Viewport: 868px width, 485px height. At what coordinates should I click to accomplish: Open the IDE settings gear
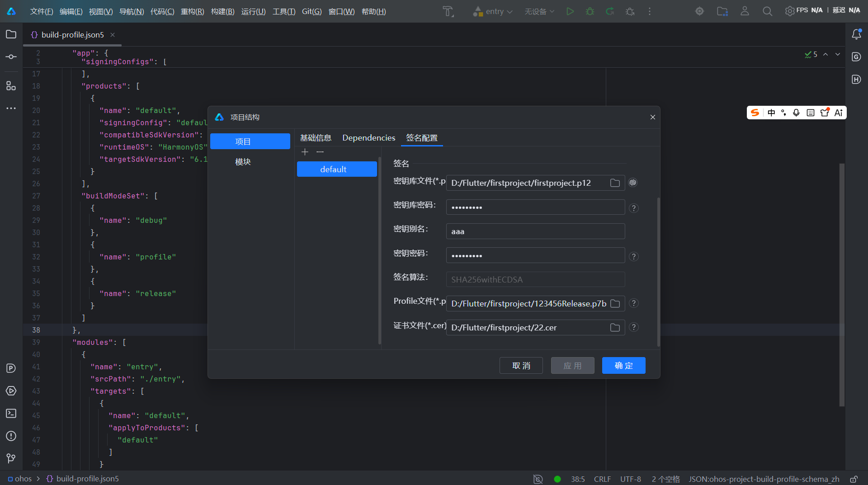(x=789, y=11)
